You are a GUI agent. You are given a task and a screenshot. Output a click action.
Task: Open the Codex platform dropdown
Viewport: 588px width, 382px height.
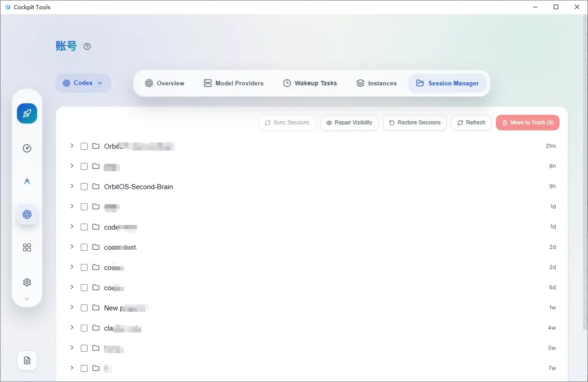[x=83, y=83]
